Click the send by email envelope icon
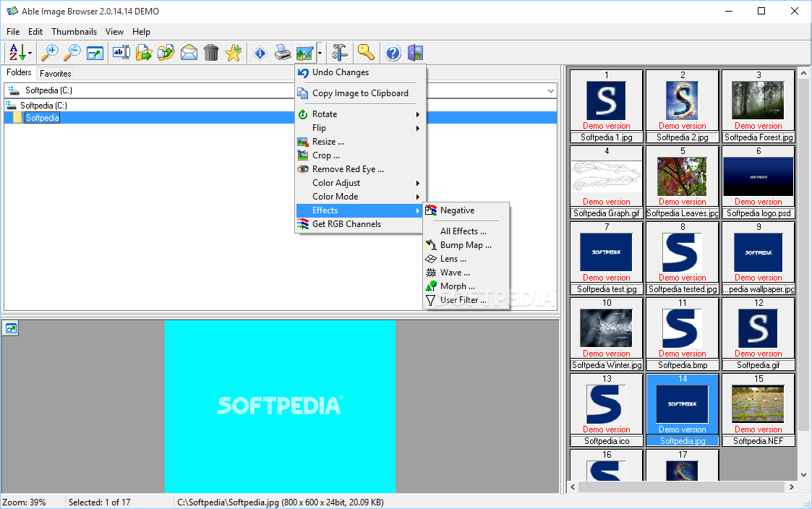 pos(189,52)
